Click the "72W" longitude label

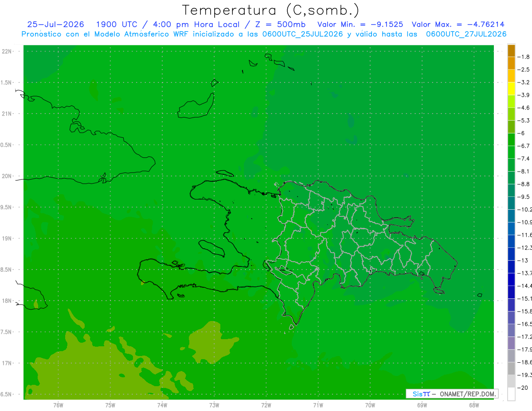[266, 405]
